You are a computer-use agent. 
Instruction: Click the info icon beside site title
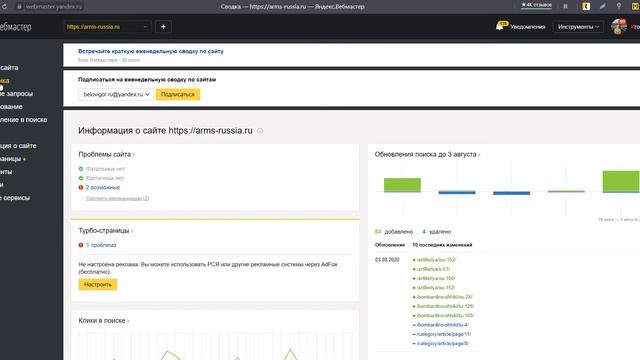tap(260, 131)
